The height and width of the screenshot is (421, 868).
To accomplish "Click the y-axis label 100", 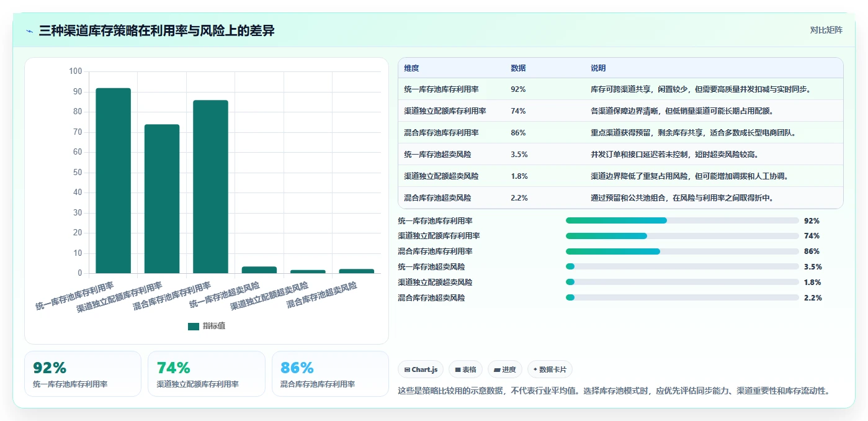I will click(75, 71).
